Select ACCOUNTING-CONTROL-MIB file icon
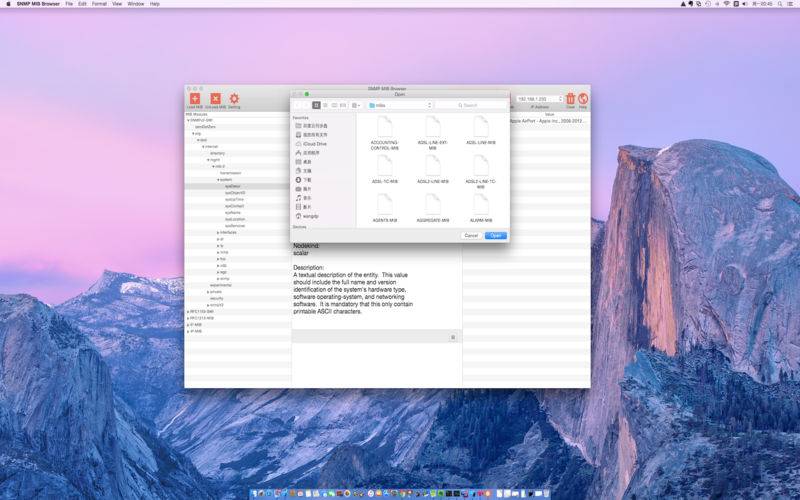This screenshot has width=800, height=500. point(385,127)
